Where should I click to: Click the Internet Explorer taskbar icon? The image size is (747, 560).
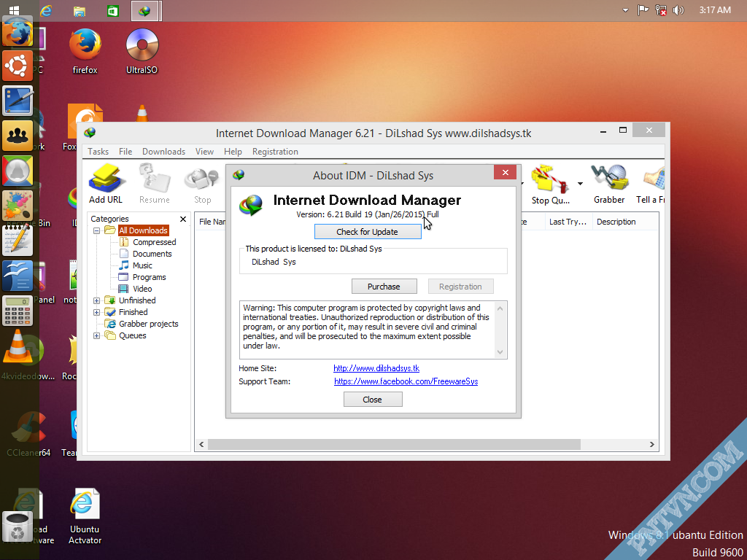click(x=46, y=10)
